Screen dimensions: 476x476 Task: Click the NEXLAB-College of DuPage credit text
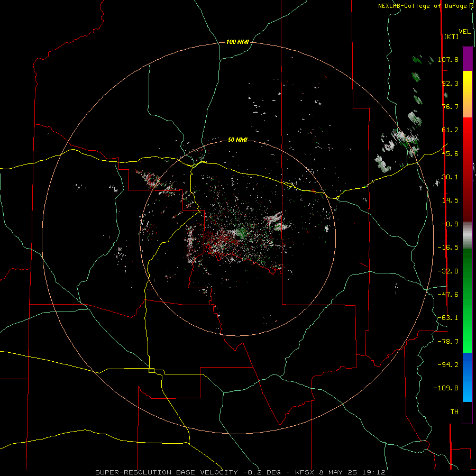coord(423,6)
